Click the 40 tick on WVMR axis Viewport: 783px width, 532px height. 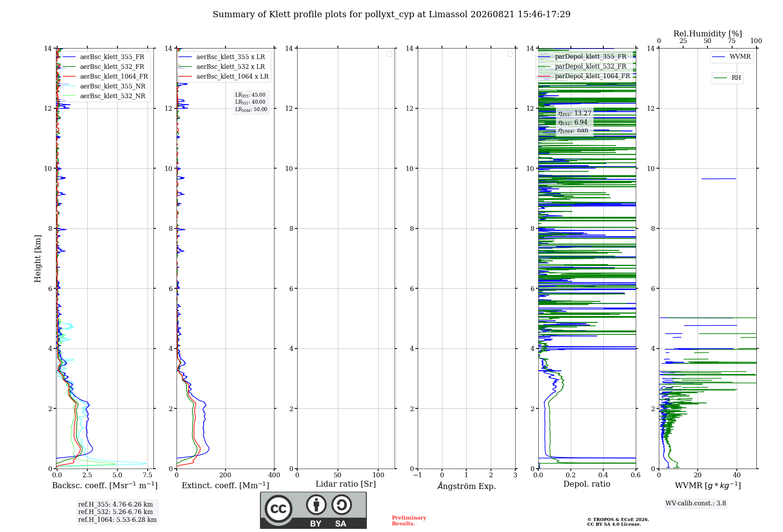click(x=737, y=475)
